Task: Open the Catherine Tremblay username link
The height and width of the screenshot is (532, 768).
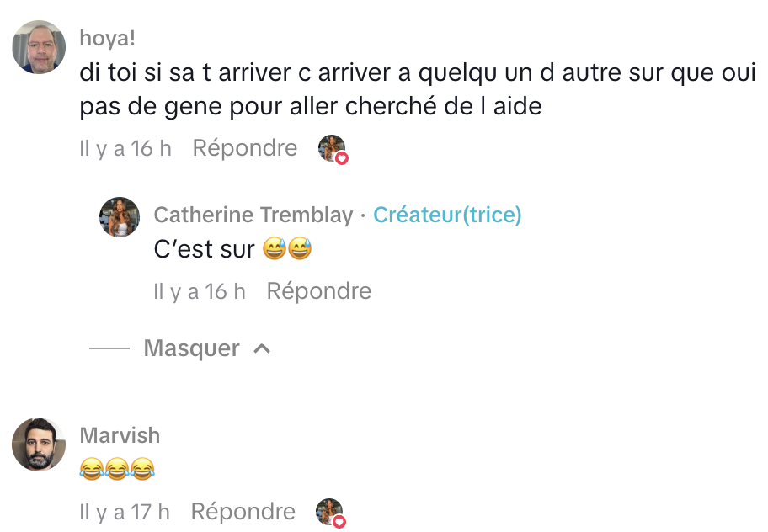Action: point(253,215)
